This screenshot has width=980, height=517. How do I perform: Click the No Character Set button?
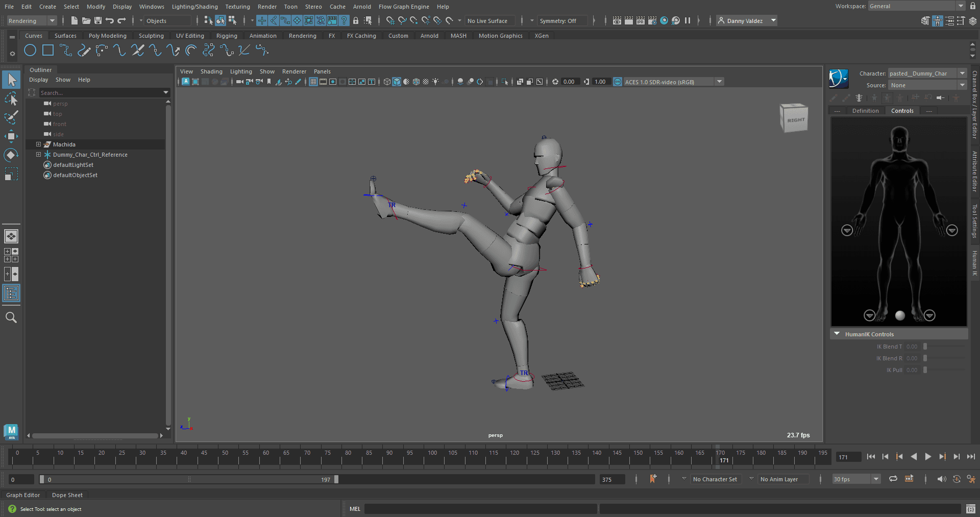(715, 479)
